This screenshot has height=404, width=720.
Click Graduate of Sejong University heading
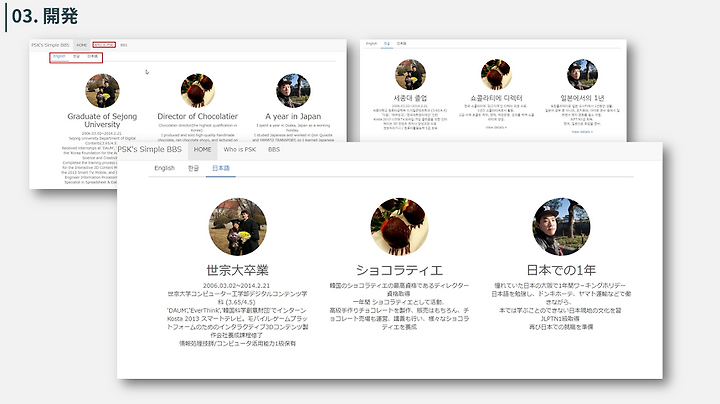point(102,120)
